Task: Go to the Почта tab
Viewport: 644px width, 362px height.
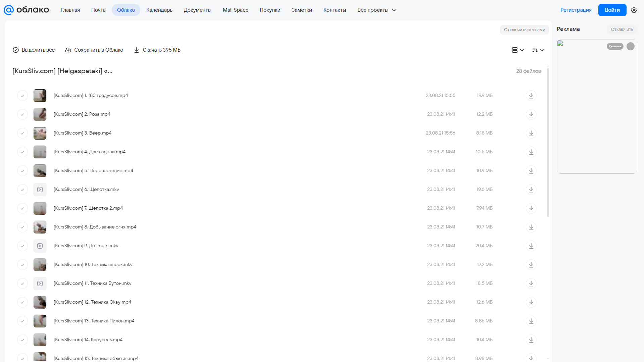Action: (98, 10)
